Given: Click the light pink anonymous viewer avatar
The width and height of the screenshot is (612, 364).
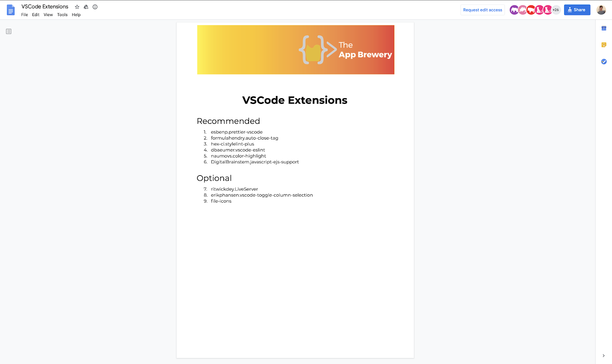Looking at the screenshot, I should [x=522, y=10].
